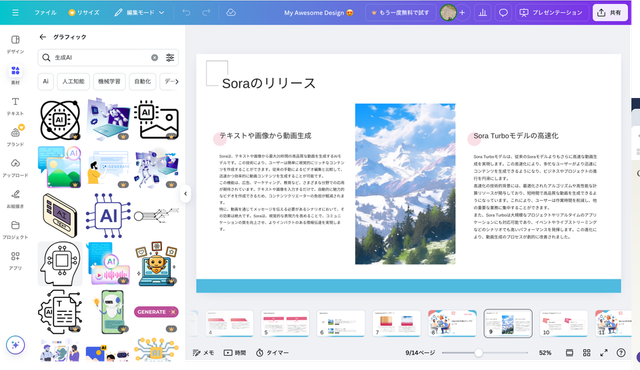Insert the head with chip graphic
The height and width of the screenshot is (370, 640).
point(60,264)
